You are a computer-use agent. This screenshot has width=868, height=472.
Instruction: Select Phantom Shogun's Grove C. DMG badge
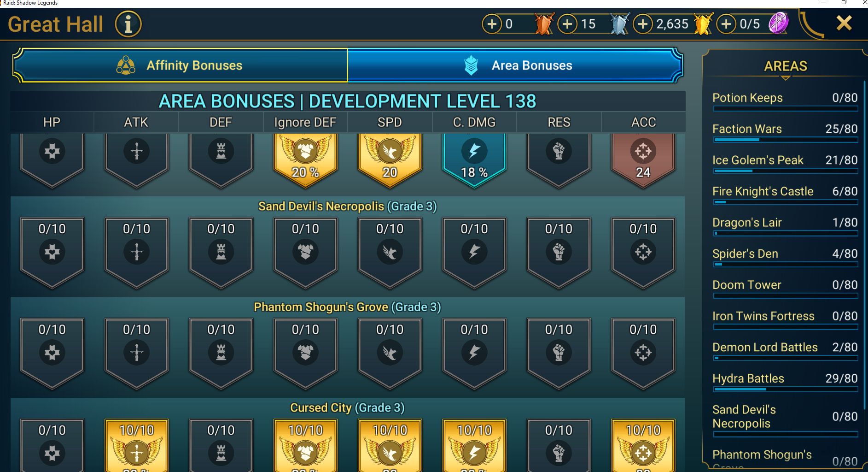tap(474, 354)
